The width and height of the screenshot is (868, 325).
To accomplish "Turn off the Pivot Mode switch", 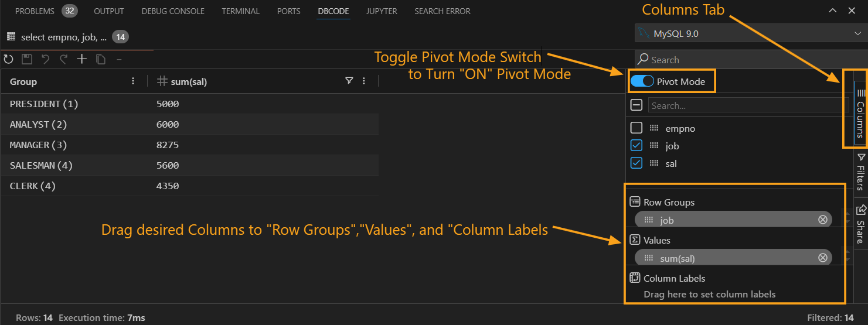I will (x=642, y=81).
